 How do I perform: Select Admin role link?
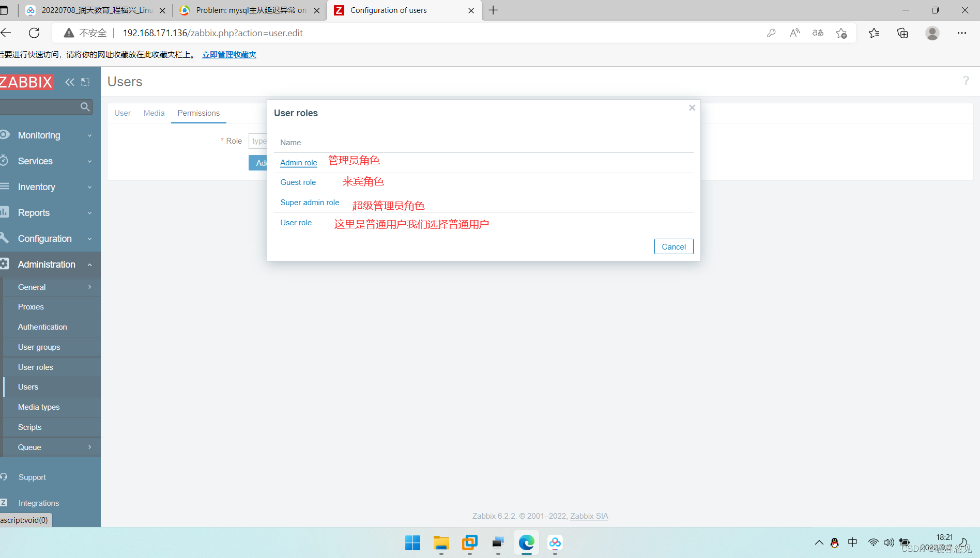(x=298, y=163)
